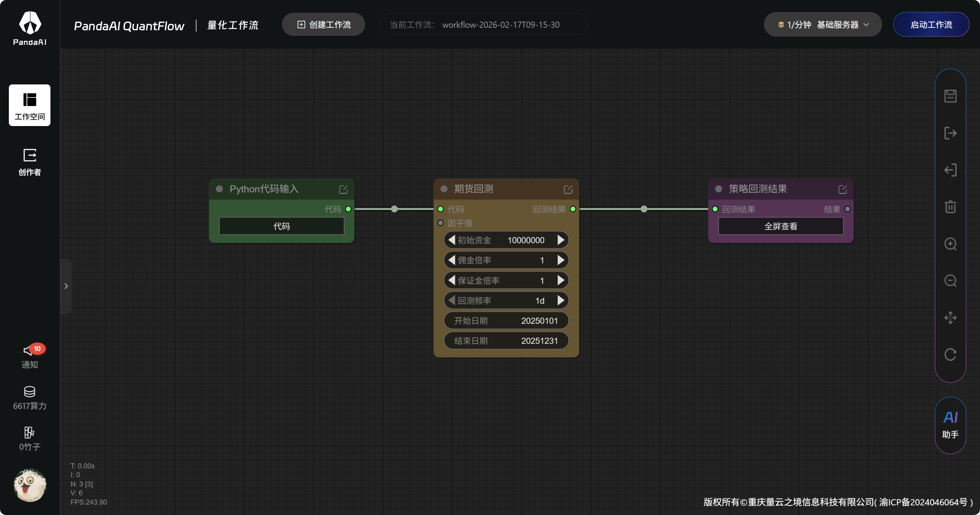
Task: Click the 创建工作流 button
Action: pos(324,25)
